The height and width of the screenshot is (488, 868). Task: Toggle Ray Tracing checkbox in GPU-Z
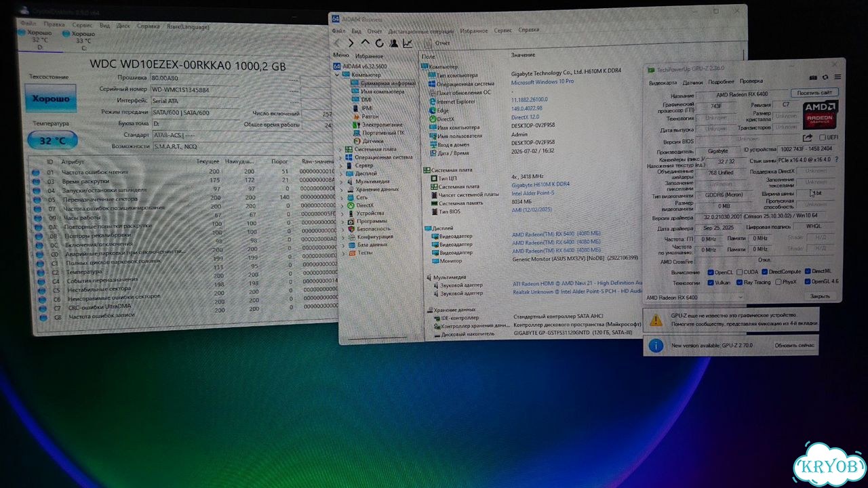740,283
